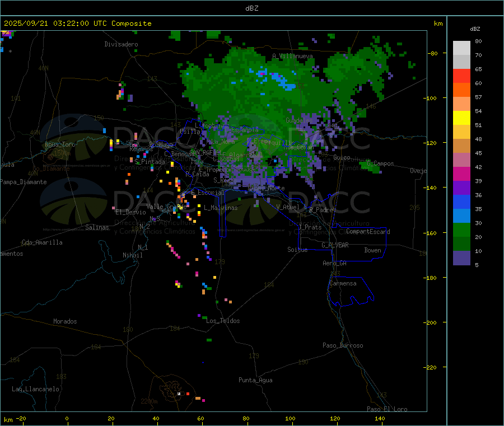Select the light blue 30-35 dBZ swatch
The height and width of the screenshot is (426, 504).
coord(461,216)
